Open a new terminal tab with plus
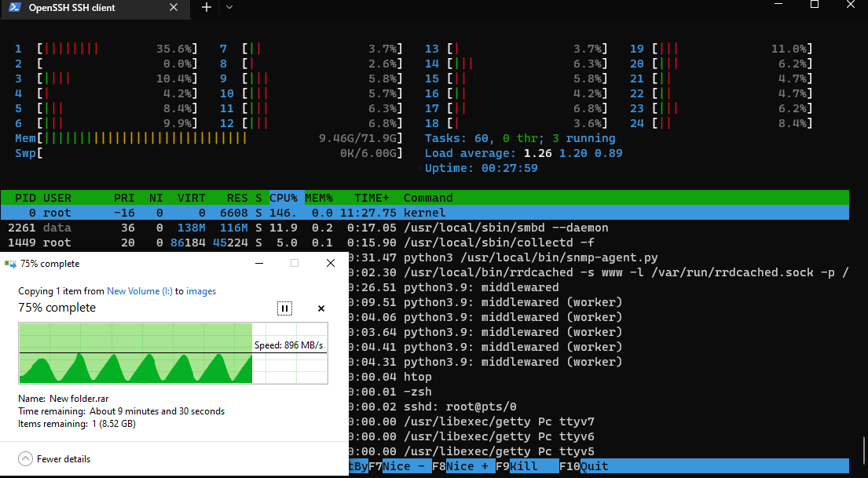 point(206,7)
